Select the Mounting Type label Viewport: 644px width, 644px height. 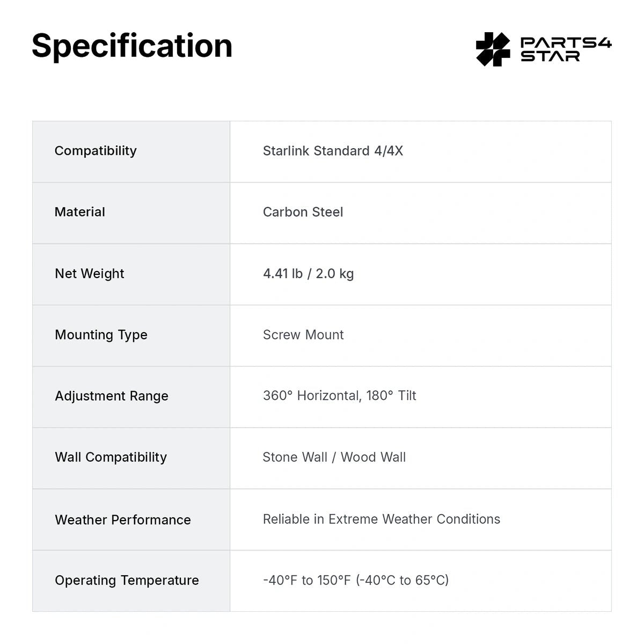[x=101, y=335]
